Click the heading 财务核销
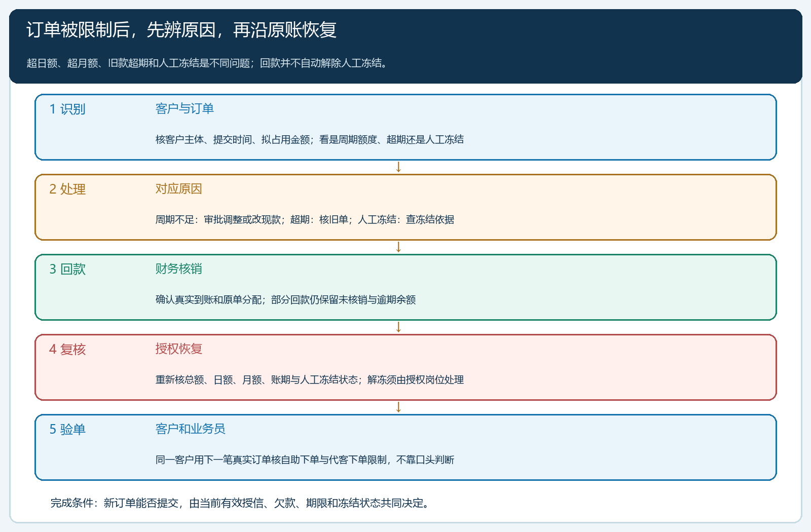 pos(178,269)
